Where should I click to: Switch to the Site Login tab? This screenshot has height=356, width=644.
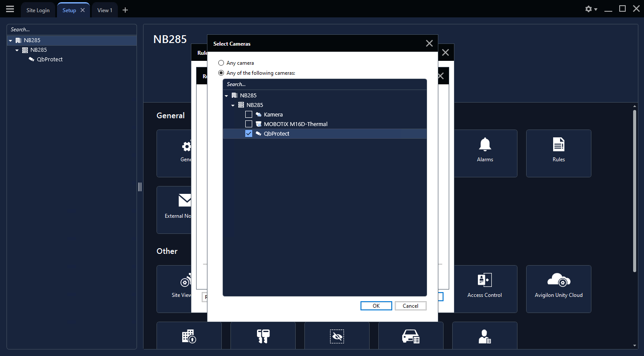tap(38, 10)
